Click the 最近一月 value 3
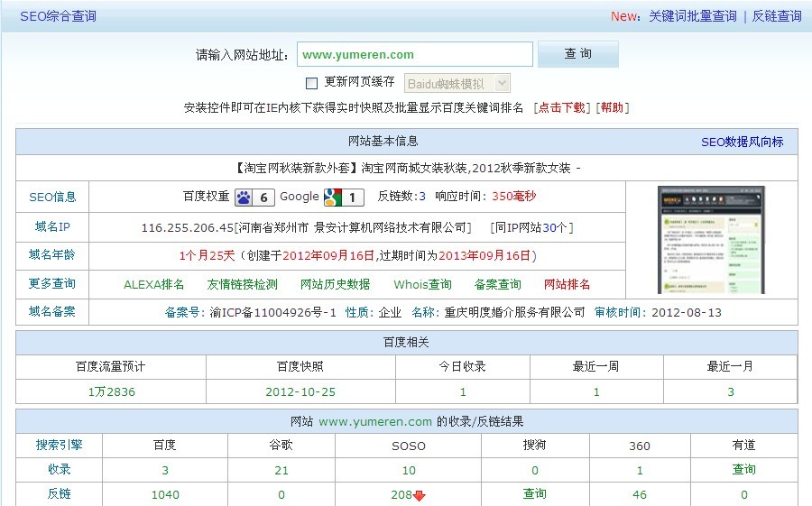812x506 pixels. coord(731,392)
